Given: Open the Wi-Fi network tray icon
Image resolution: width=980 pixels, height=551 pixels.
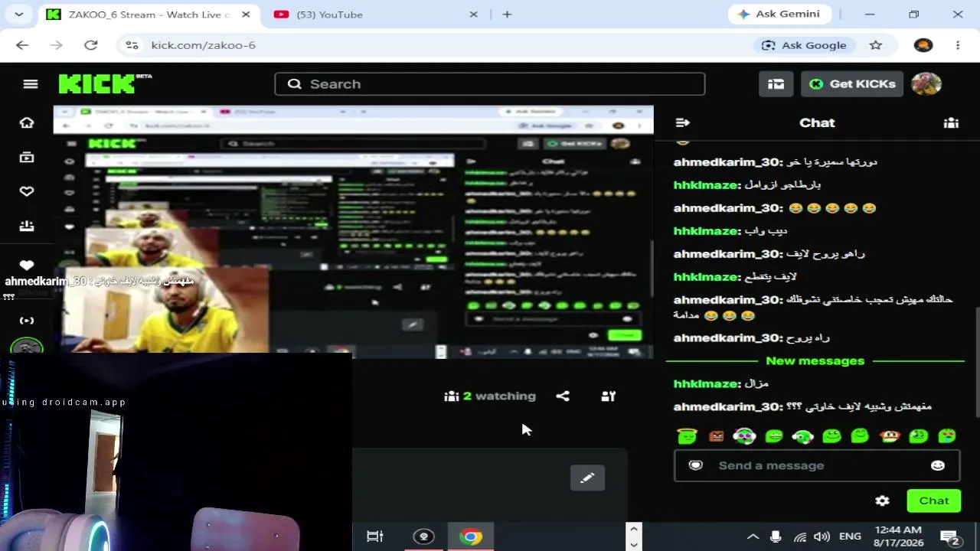Looking at the screenshot, I should coord(799,536).
